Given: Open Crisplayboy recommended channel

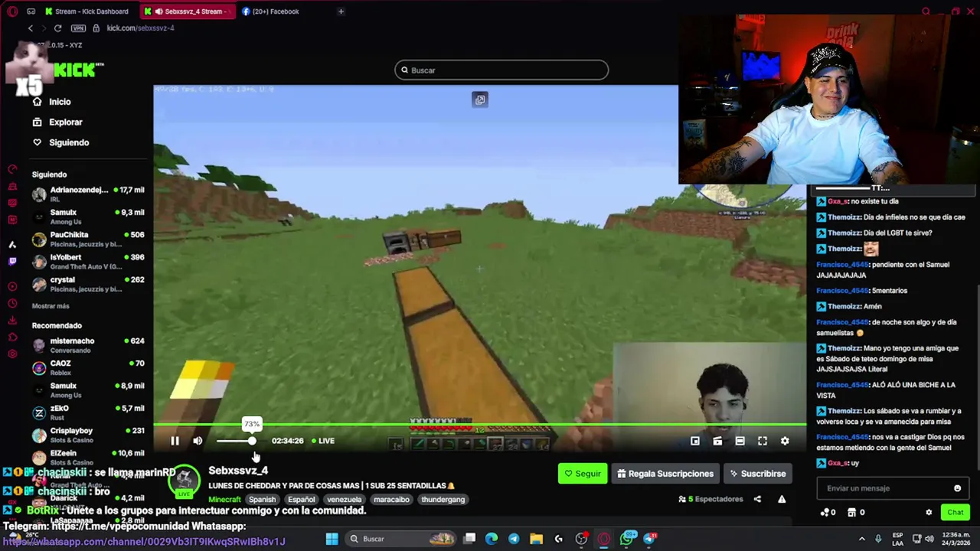Looking at the screenshot, I should coord(88,435).
